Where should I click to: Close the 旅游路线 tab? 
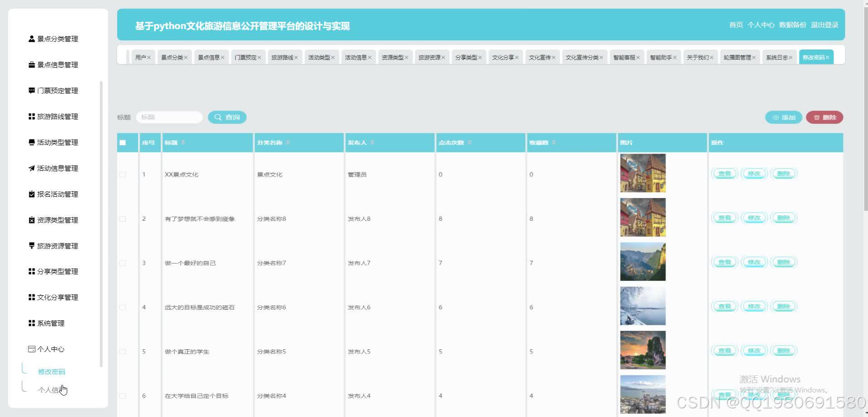pos(296,58)
